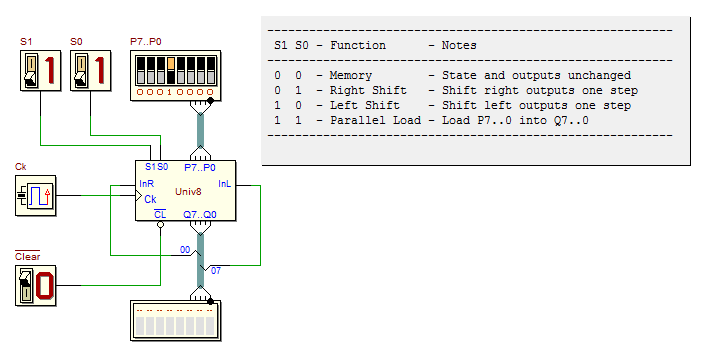The height and width of the screenshot is (360, 705).
Task: Click the P7..P0 label above dip switches
Action: click(x=146, y=42)
